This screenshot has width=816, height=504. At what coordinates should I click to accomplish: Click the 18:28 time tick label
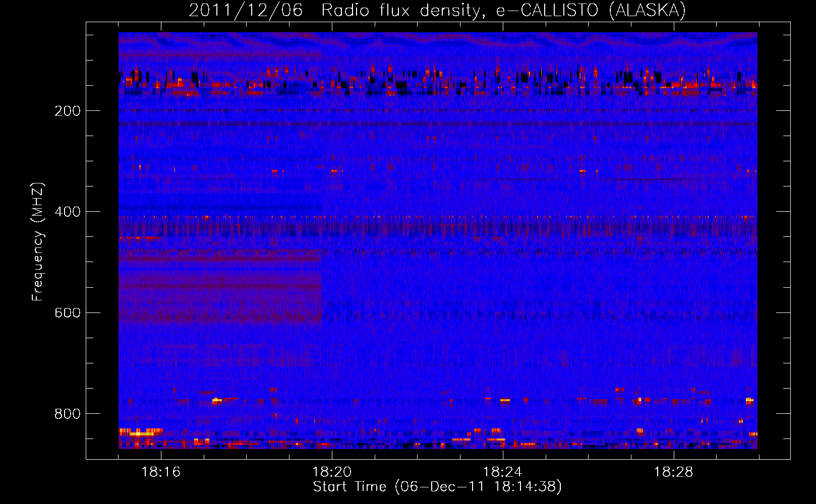tap(673, 472)
